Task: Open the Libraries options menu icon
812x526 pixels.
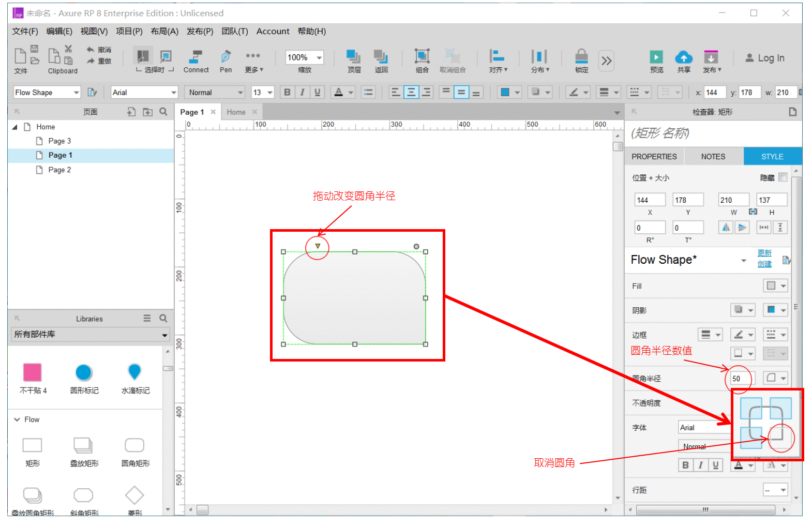Action: point(147,319)
